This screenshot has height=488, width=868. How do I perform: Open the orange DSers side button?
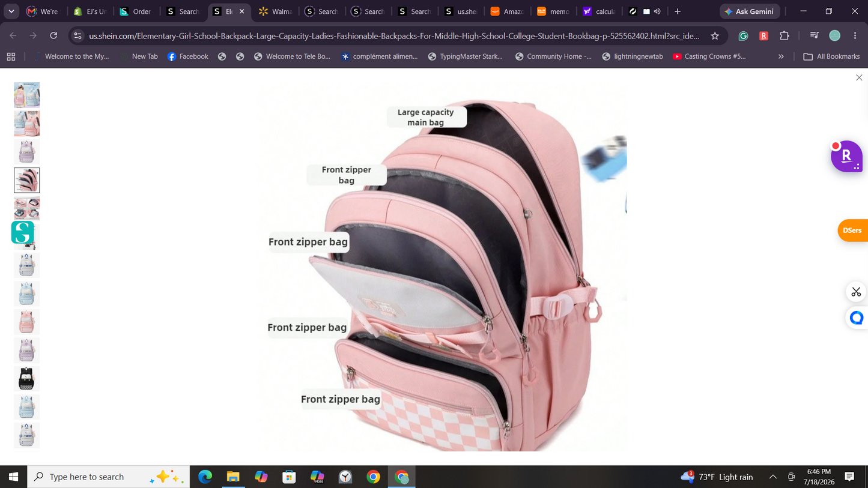[x=853, y=230]
